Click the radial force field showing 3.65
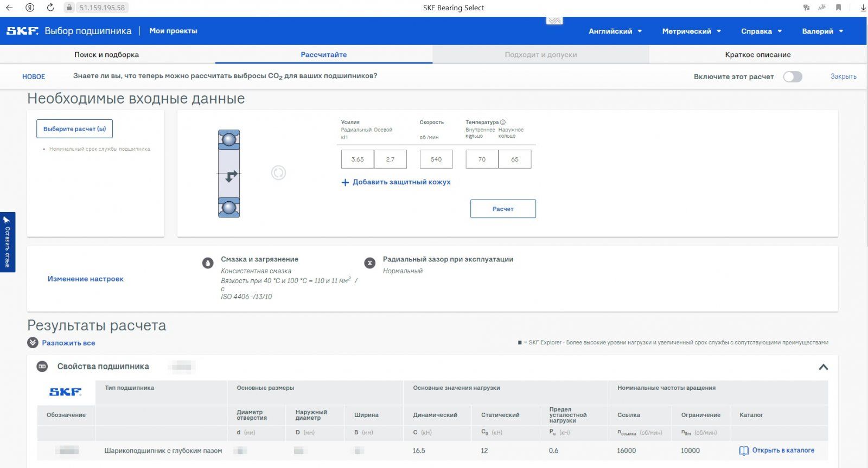868x468 pixels. (358, 159)
